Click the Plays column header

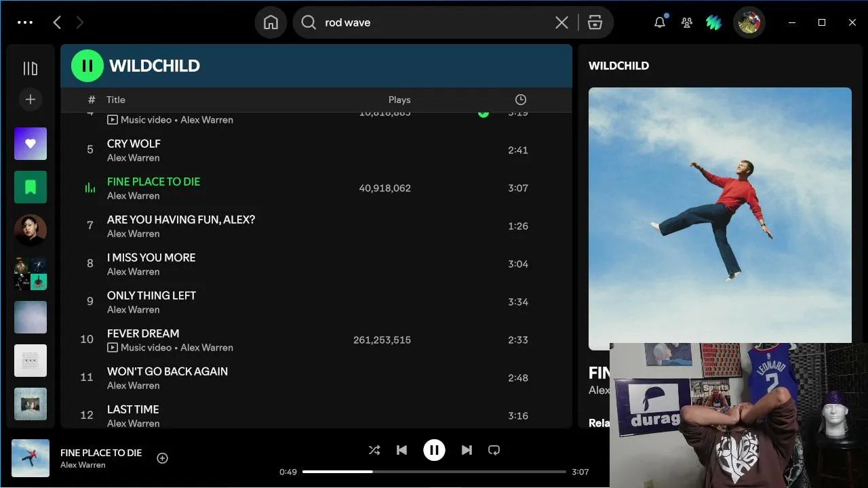(x=399, y=100)
